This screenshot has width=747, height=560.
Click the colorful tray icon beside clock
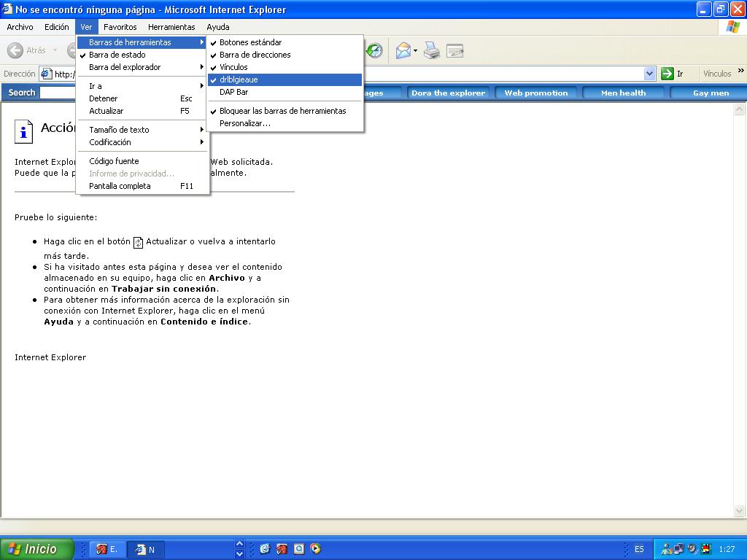pos(705,549)
